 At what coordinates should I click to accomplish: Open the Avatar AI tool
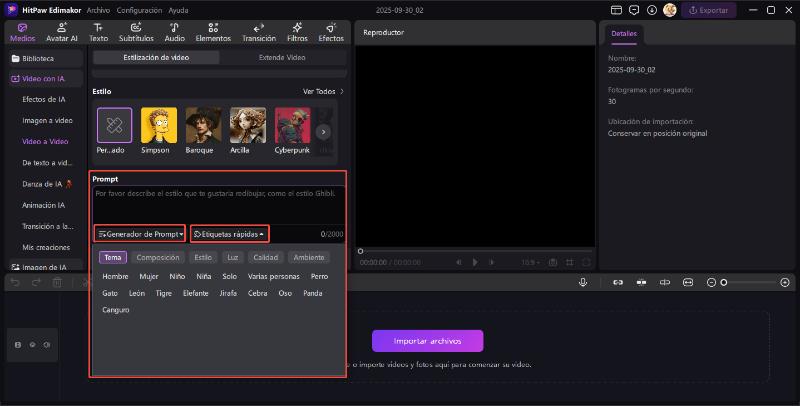[x=62, y=32]
